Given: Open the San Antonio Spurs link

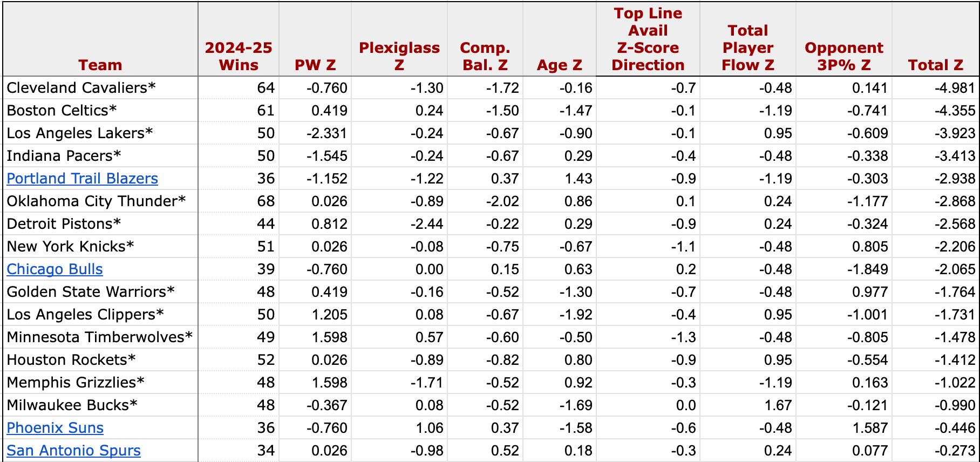Looking at the screenshot, I should [73, 451].
